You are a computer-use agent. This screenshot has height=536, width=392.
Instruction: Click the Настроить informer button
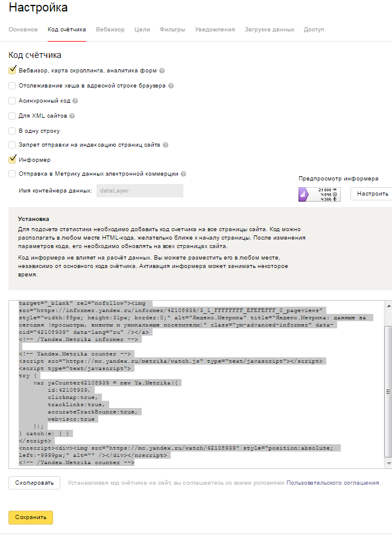point(372,194)
